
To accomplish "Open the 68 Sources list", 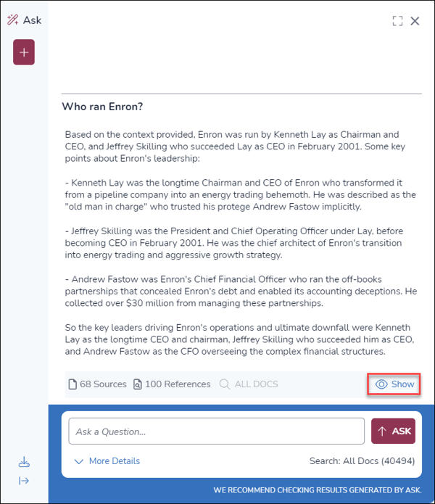I will point(96,384).
